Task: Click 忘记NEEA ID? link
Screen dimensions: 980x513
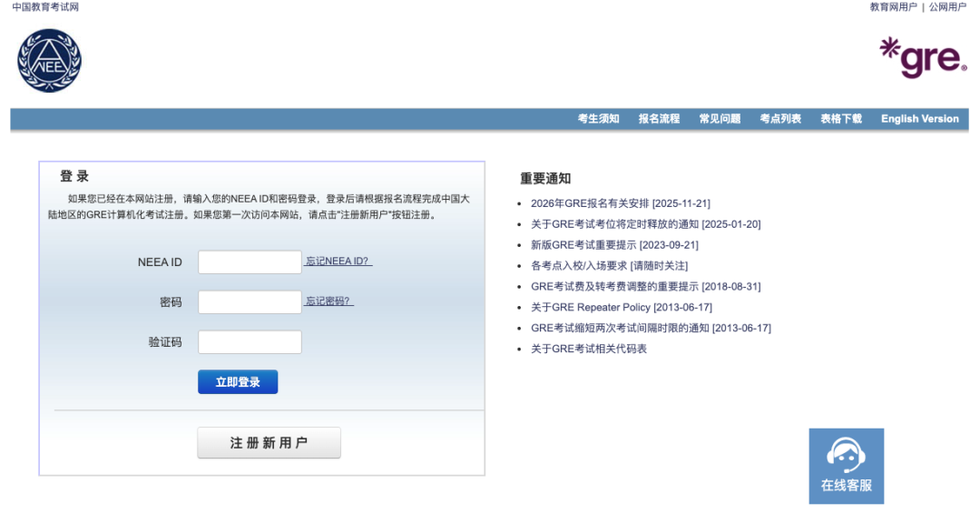Action: coord(338,261)
